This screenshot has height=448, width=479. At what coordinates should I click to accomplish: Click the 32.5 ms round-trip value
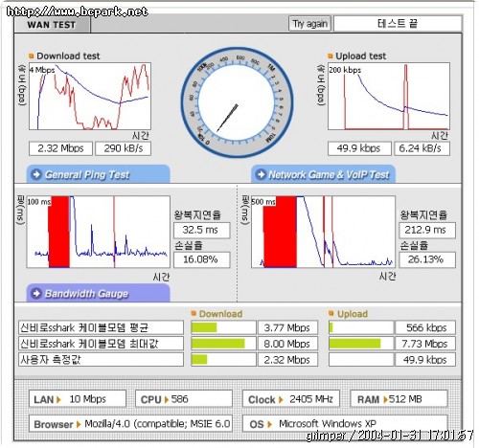pyautogui.click(x=202, y=230)
